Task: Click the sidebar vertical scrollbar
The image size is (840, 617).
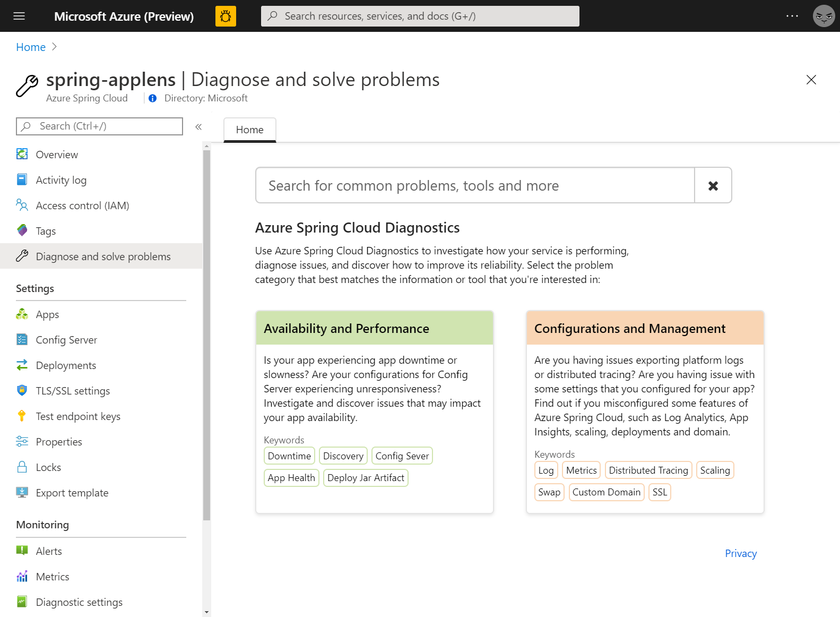Action: click(206, 335)
